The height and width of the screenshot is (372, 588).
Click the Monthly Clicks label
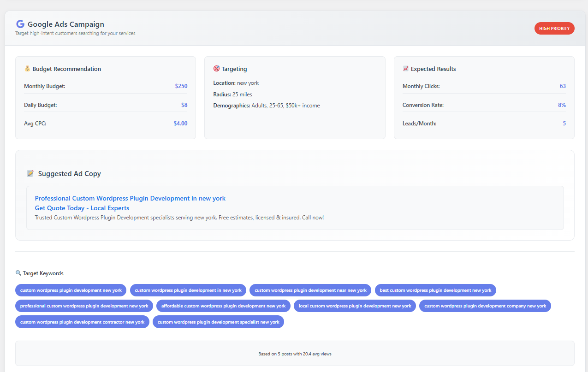(421, 86)
